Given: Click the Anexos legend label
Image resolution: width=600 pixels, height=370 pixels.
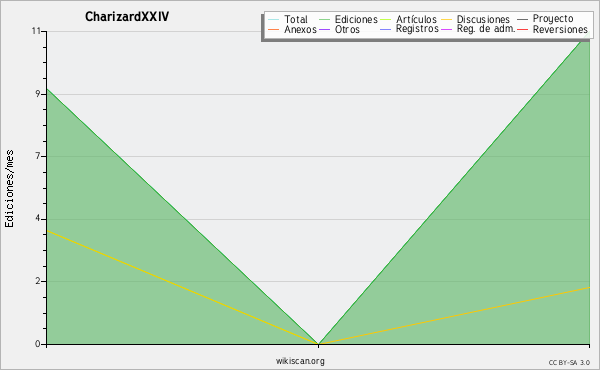Looking at the screenshot, I should (x=300, y=29).
